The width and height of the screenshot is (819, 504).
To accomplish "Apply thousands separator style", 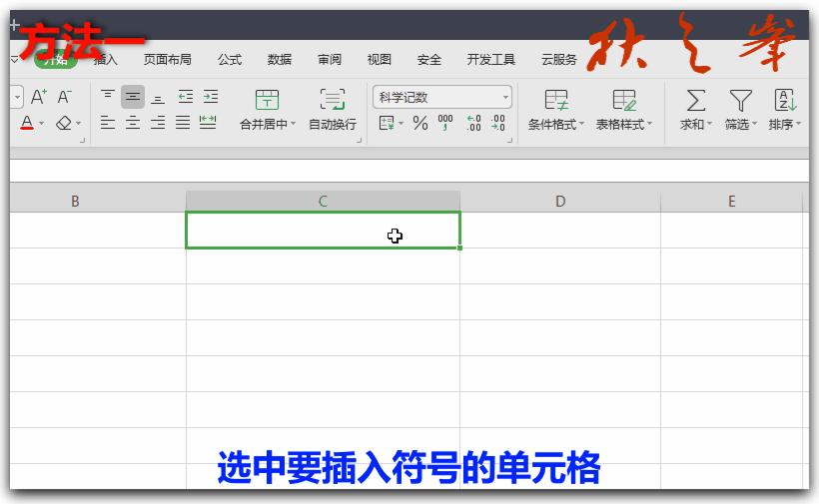I will click(x=445, y=123).
